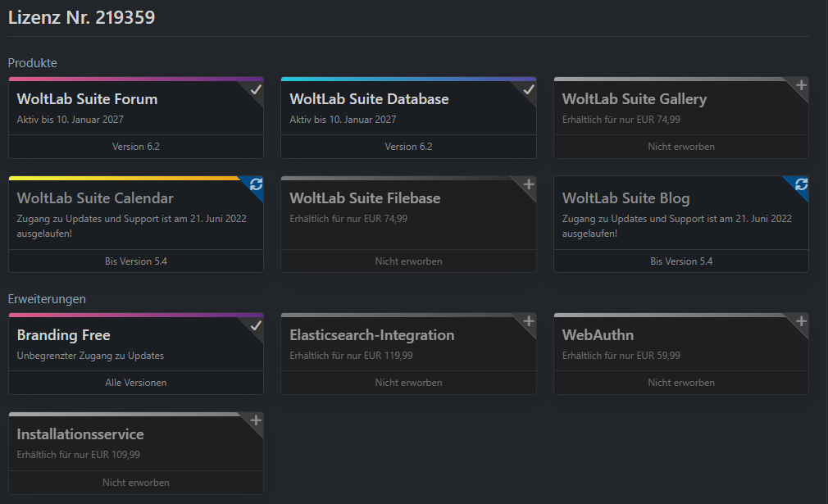Click the plus icon on Elasticsearch-Integration
This screenshot has width=828, height=504.
coord(529,322)
